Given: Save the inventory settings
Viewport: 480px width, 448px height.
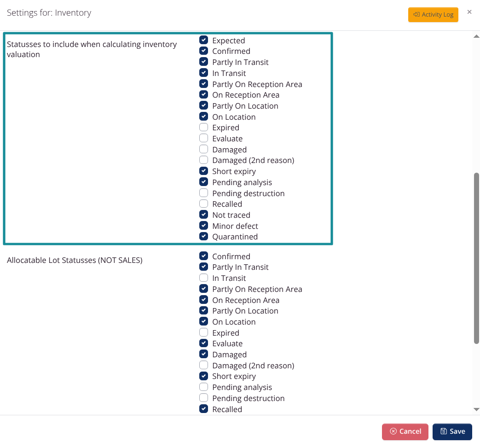Looking at the screenshot, I should (452, 431).
